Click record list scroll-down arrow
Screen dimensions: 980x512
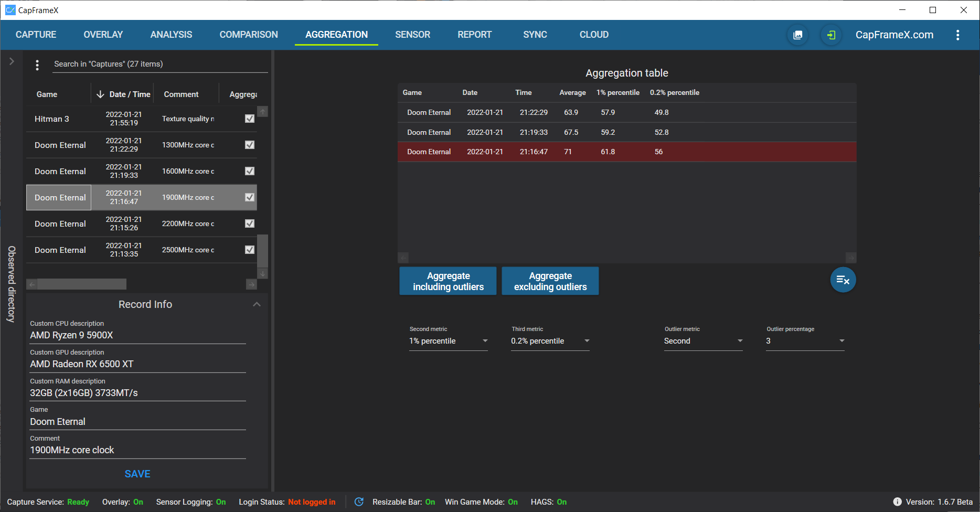(x=263, y=274)
